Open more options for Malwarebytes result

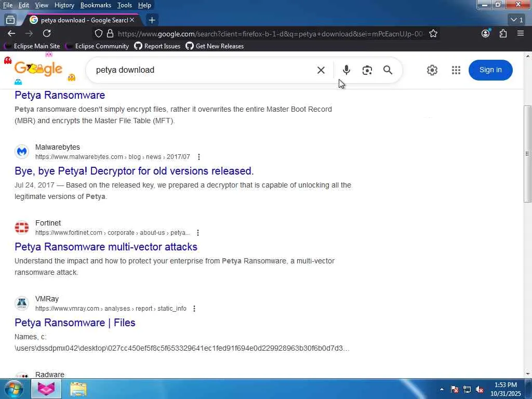coord(199,157)
